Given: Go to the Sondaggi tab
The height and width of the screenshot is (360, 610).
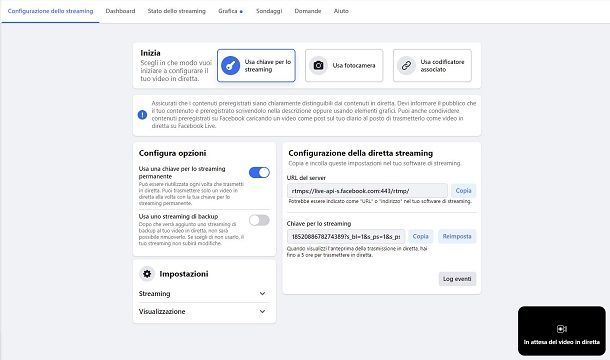Looking at the screenshot, I should pyautogui.click(x=269, y=11).
